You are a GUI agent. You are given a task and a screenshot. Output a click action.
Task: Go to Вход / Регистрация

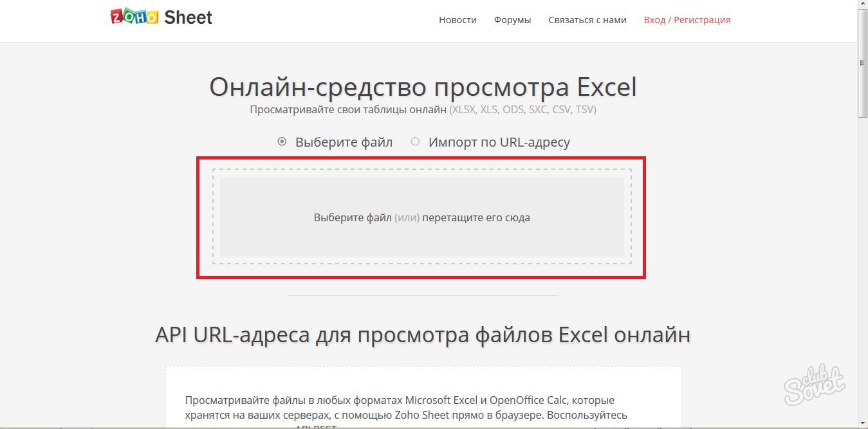click(687, 20)
